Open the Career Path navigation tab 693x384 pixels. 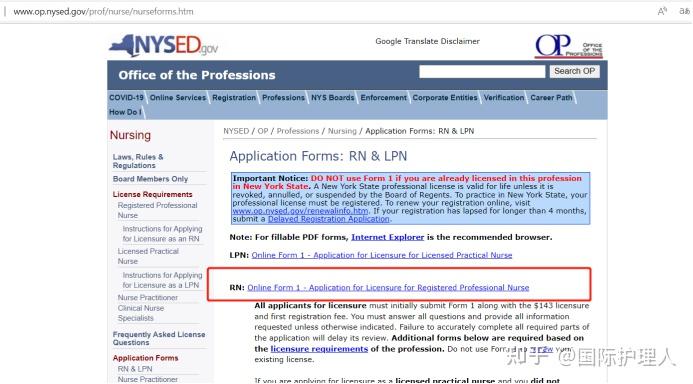pyautogui.click(x=551, y=98)
